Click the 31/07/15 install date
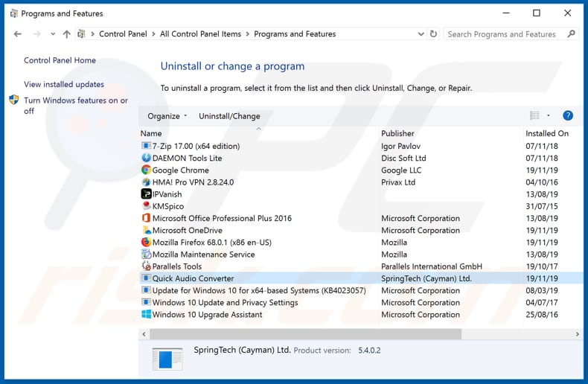The image size is (588, 384). tap(542, 206)
